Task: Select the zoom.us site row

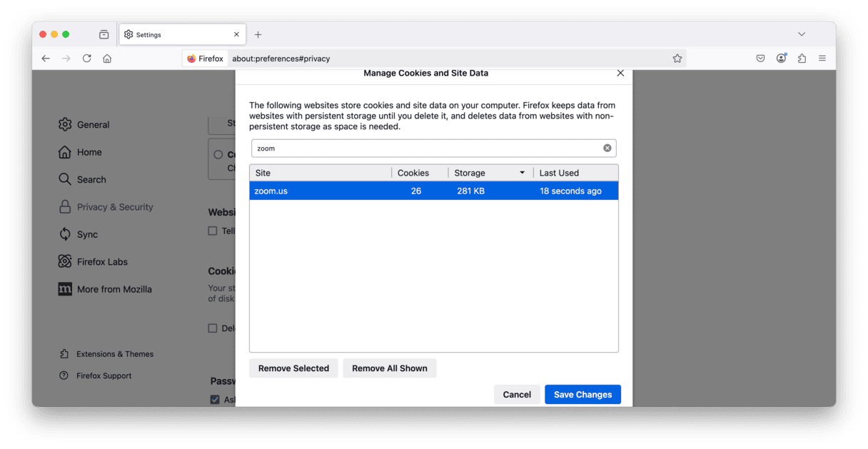Action: 434,191
